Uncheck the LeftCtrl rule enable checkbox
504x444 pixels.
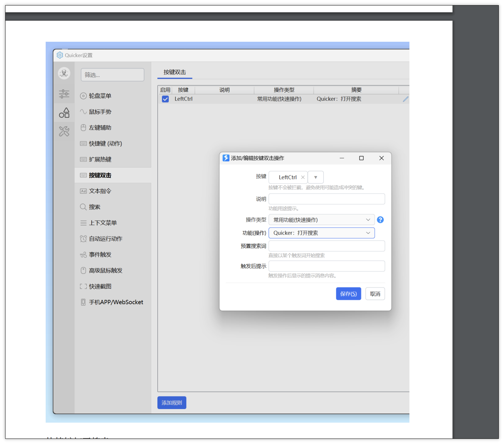(165, 99)
